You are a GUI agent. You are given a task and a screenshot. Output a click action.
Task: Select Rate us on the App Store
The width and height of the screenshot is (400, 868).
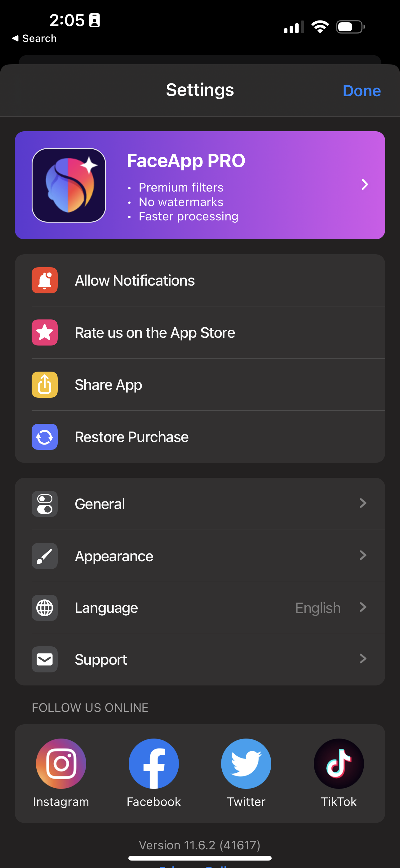click(155, 332)
